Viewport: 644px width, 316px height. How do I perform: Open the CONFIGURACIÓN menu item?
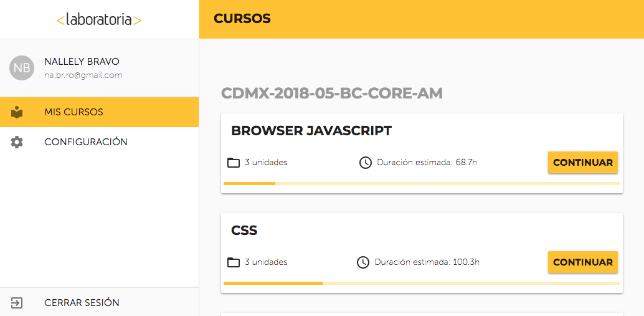[x=100, y=142]
